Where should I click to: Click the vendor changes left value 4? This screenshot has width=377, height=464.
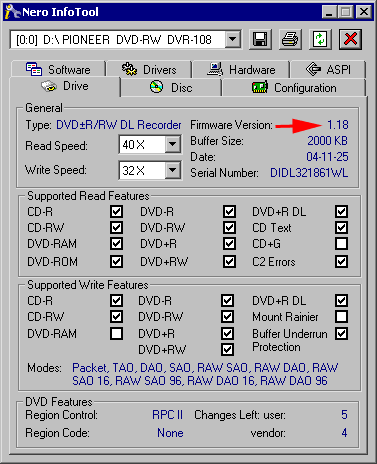click(x=344, y=433)
